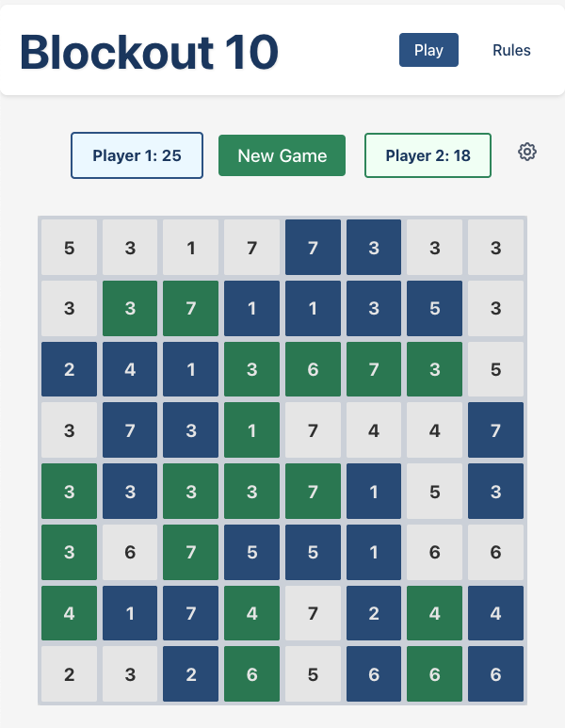Click the Player 2: 18 score box

[428, 155]
